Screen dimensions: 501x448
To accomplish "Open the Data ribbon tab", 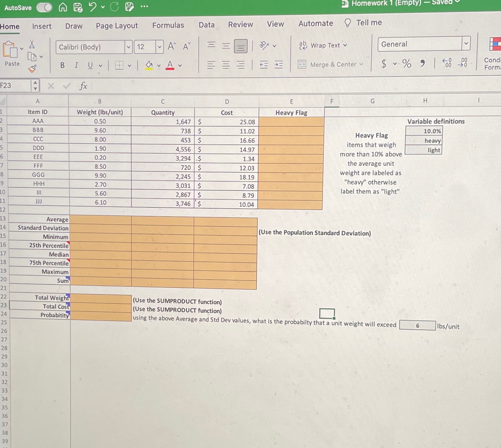I will (x=207, y=25).
